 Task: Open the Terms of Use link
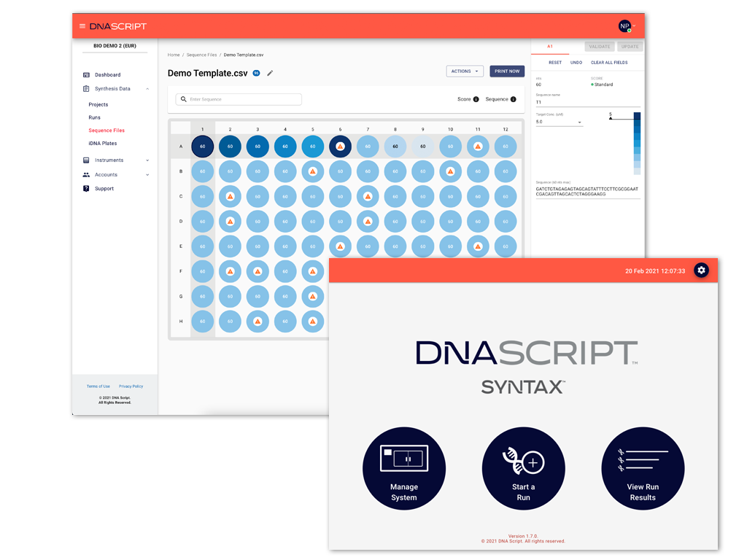(x=98, y=386)
